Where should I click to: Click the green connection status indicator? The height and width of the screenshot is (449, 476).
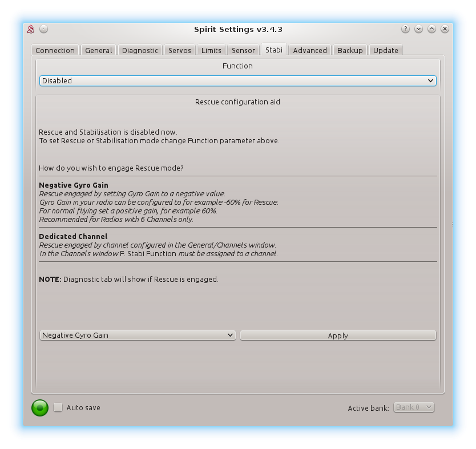pos(40,407)
